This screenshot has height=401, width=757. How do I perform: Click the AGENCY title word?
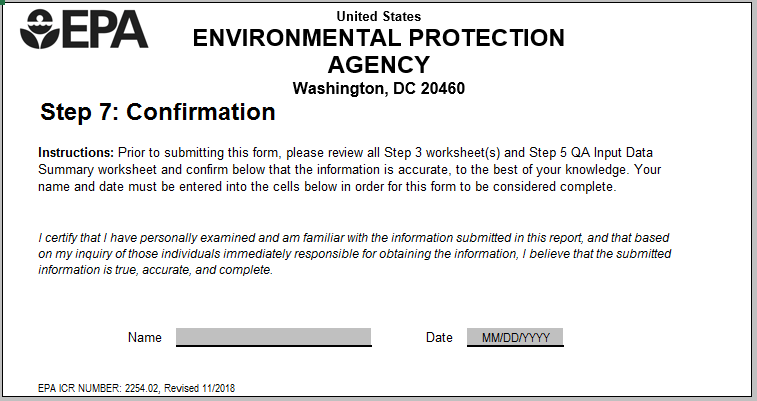pos(378,65)
